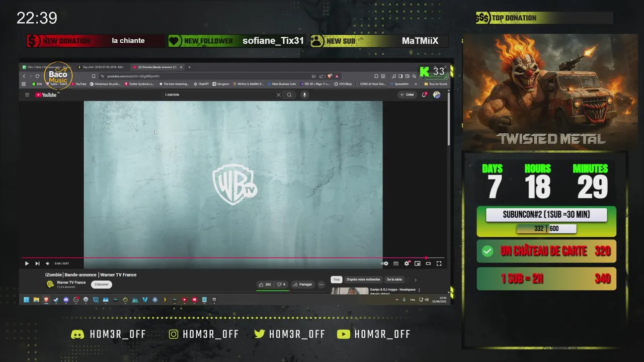Open more actions under the video
Viewport: 644px width, 362px height.
tap(321, 285)
